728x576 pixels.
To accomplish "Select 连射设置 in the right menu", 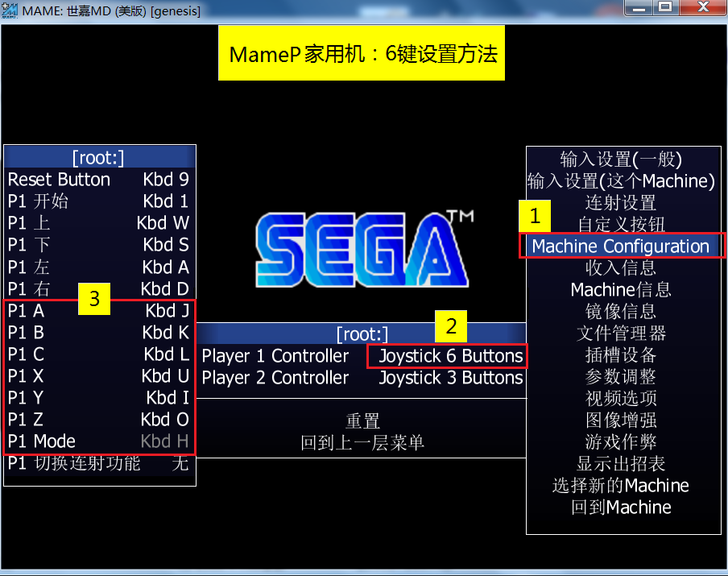I will coord(621,203).
